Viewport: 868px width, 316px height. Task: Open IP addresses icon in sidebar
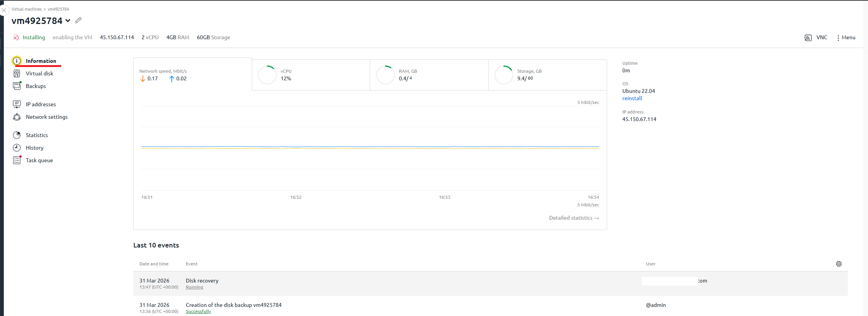tap(17, 104)
